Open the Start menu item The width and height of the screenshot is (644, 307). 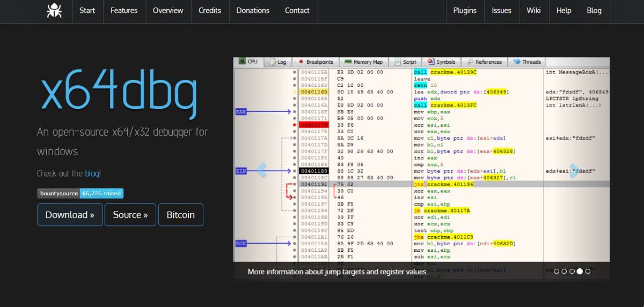click(87, 10)
